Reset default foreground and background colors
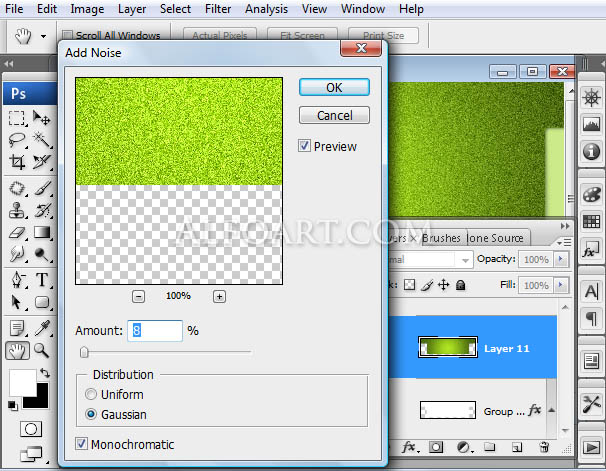Screen dimensions: 606x471 pyautogui.click(x=12, y=406)
